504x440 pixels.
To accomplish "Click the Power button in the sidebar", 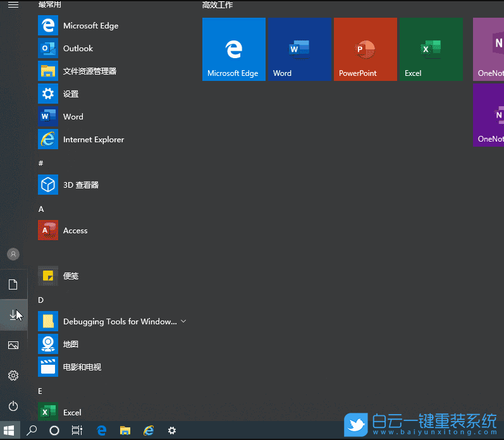I will click(x=13, y=406).
